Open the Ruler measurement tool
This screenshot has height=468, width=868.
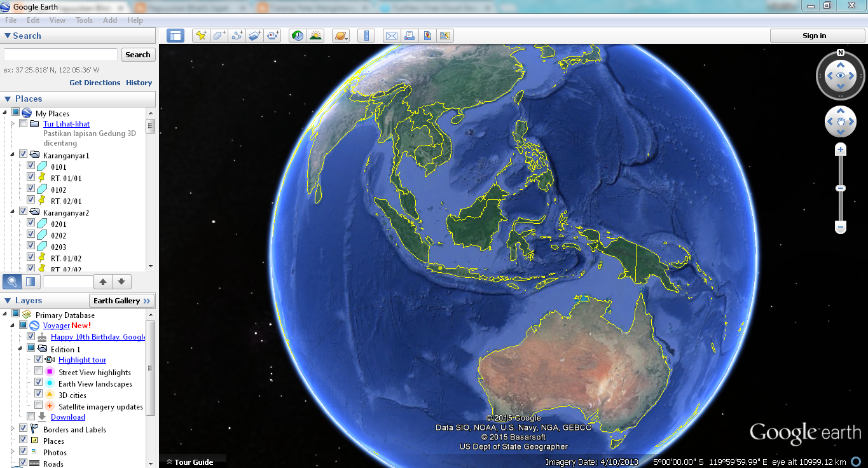pyautogui.click(x=366, y=35)
